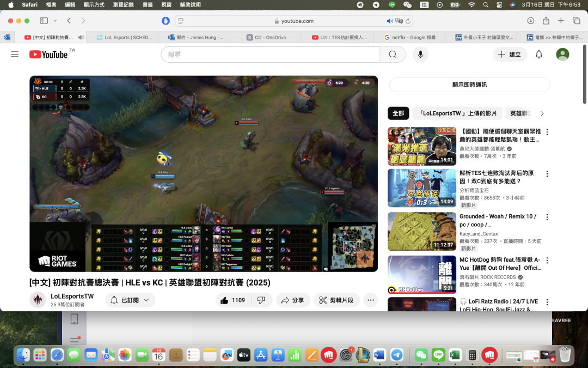Open the Safari 編輯 menu

(x=70, y=4)
